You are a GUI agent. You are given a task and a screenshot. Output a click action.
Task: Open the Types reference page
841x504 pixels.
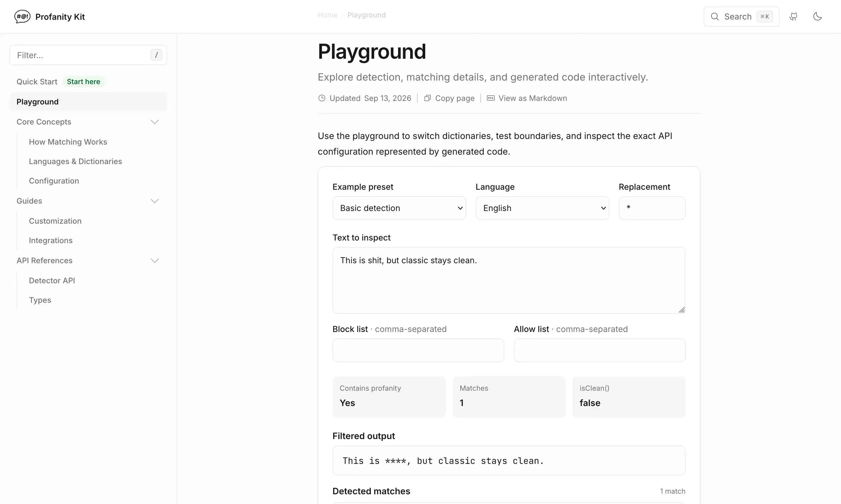(40, 300)
